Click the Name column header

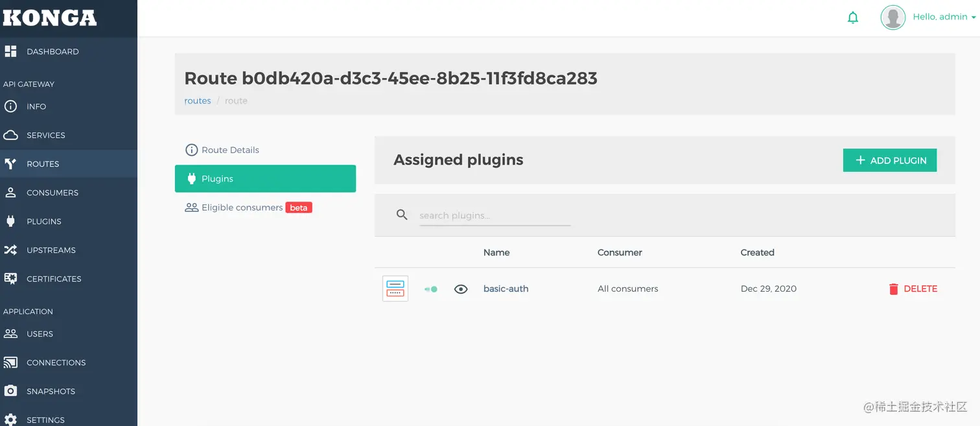pyautogui.click(x=496, y=252)
